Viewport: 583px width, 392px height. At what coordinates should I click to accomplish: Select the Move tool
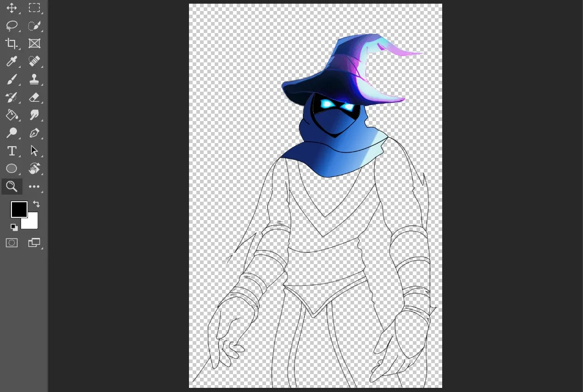11,8
